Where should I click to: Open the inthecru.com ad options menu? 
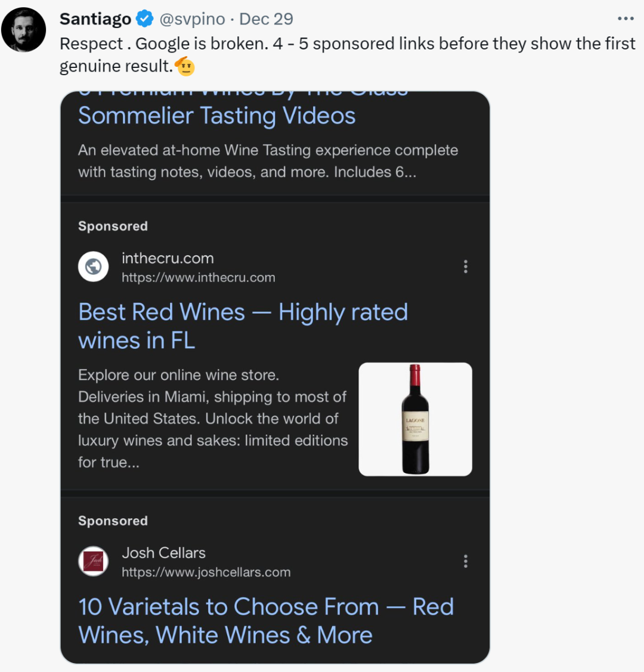(466, 267)
